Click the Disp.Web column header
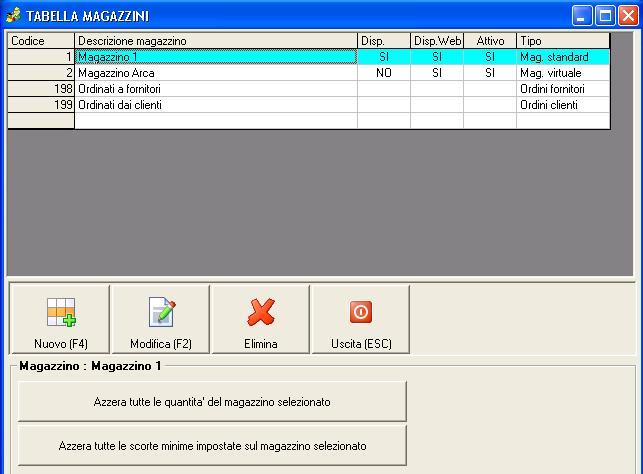The width and height of the screenshot is (643, 474). [437, 41]
